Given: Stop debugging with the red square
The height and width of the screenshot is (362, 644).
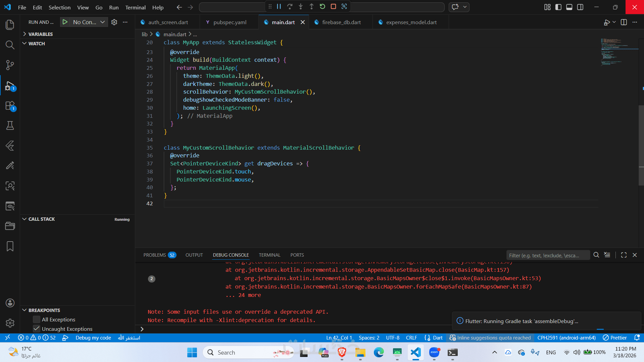Looking at the screenshot, I should [333, 6].
